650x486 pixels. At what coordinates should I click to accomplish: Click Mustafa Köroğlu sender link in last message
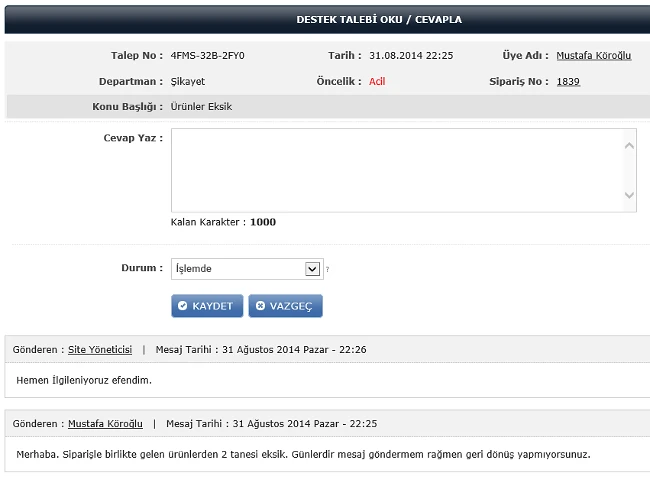pos(105,424)
